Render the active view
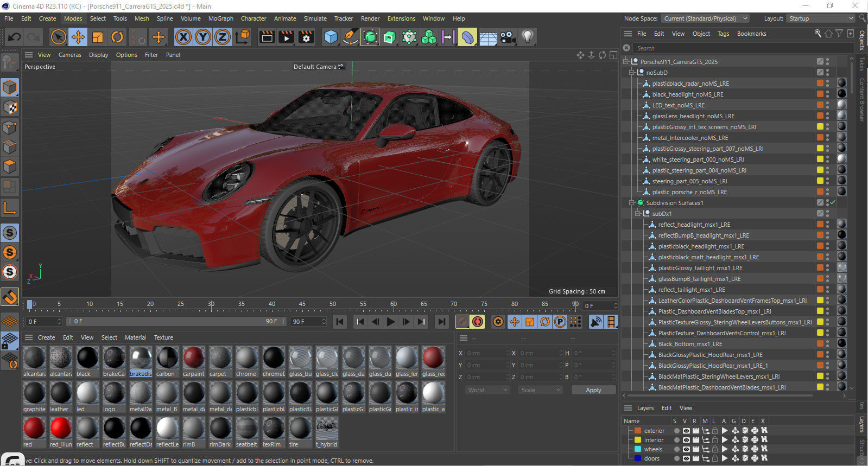 pyautogui.click(x=267, y=37)
